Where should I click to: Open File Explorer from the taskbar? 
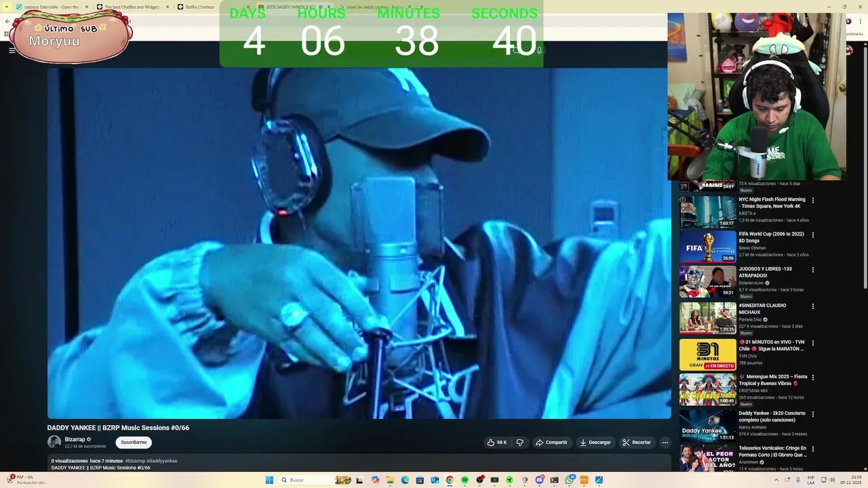(390, 480)
